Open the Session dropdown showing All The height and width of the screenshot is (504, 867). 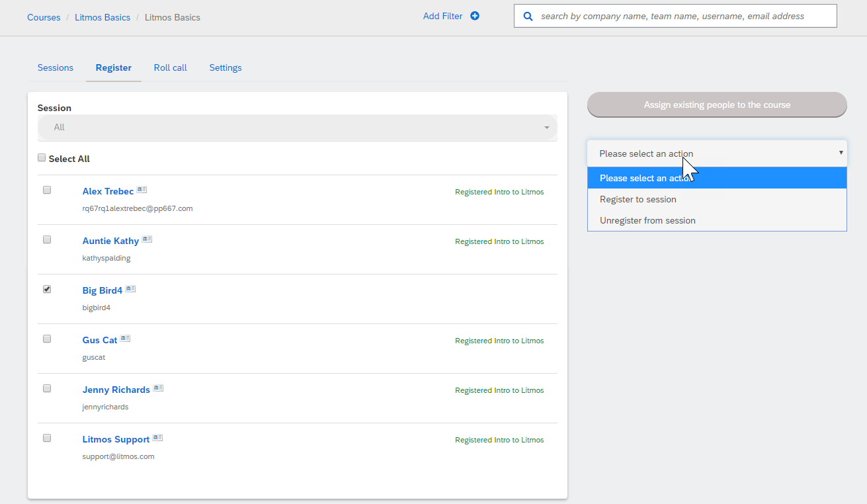(298, 128)
